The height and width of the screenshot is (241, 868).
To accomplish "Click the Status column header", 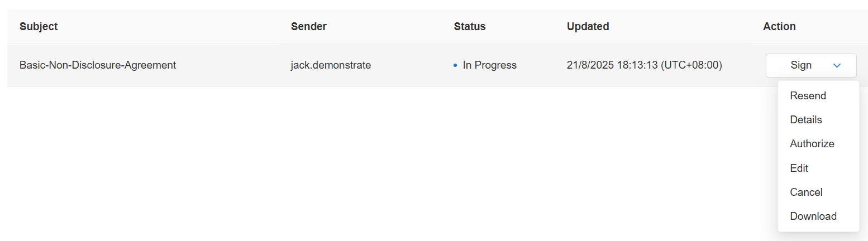I will coord(470,26).
